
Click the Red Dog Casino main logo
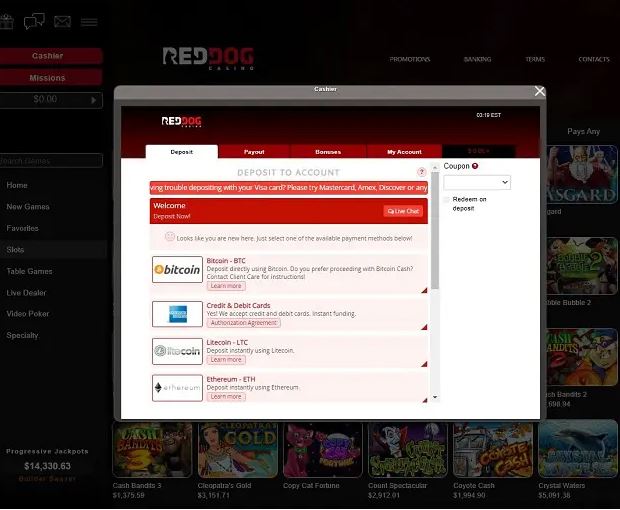tap(208, 58)
